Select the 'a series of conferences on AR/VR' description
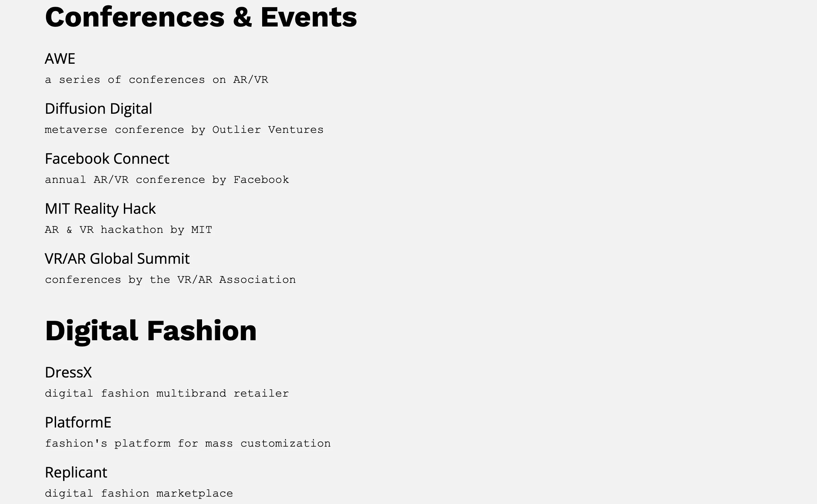Screen dimensions: 817x504 (x=156, y=80)
